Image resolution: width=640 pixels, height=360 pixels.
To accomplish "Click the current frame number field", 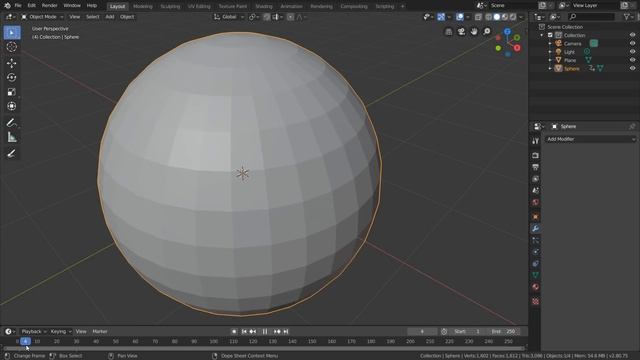I will click(x=422, y=331).
